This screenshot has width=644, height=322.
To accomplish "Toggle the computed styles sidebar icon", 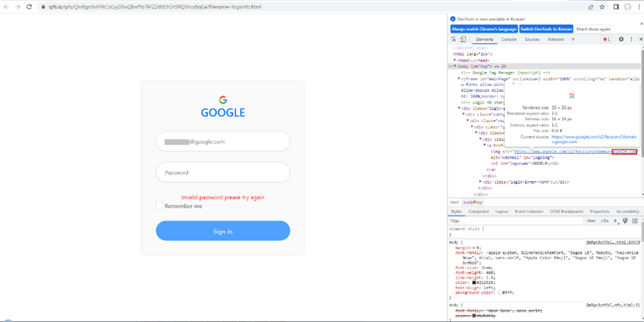I will click(x=635, y=221).
